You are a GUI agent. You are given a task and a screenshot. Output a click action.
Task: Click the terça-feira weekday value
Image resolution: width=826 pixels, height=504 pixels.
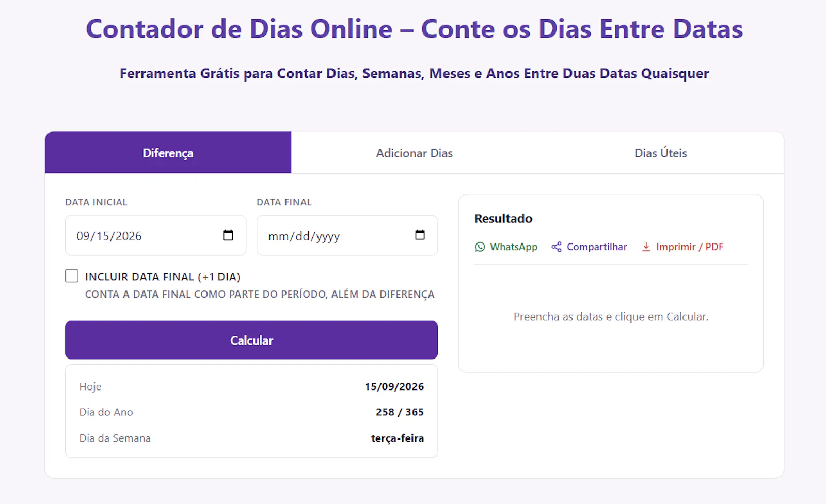pos(398,438)
